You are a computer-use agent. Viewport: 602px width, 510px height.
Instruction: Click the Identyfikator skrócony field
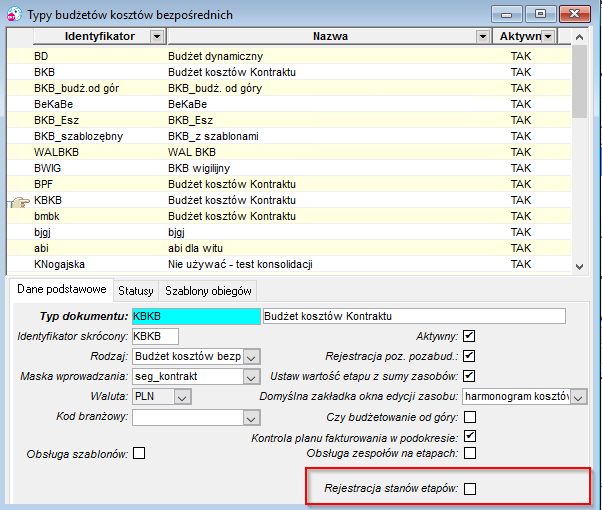(x=155, y=336)
